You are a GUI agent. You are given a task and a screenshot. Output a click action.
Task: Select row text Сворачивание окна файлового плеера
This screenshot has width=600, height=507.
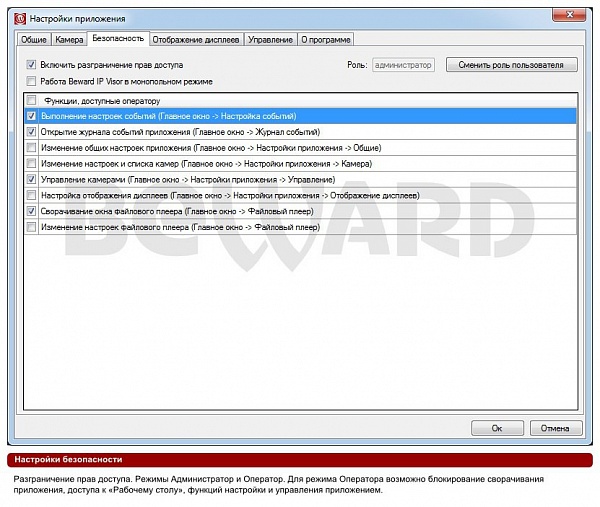177,211
